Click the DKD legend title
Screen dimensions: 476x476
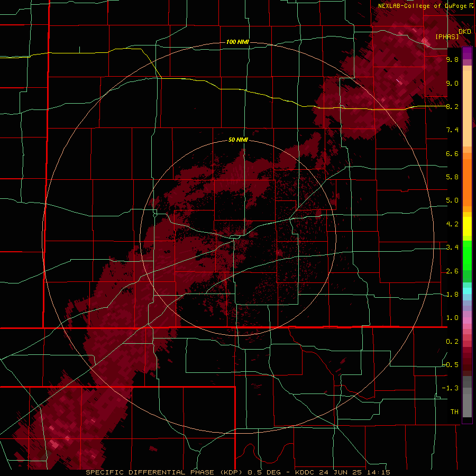465,32
